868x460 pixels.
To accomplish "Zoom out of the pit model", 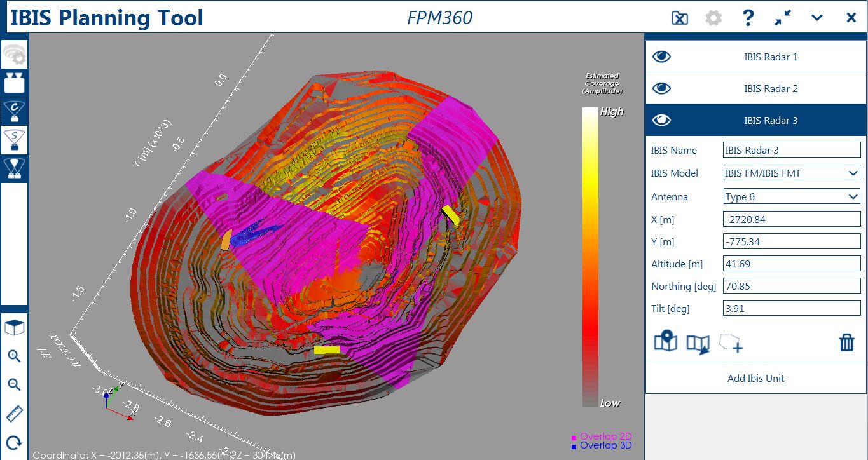I will [x=14, y=384].
